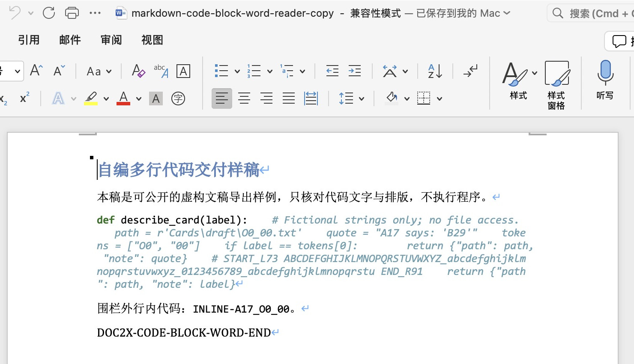Expand numbering style dropdown

(x=270, y=72)
